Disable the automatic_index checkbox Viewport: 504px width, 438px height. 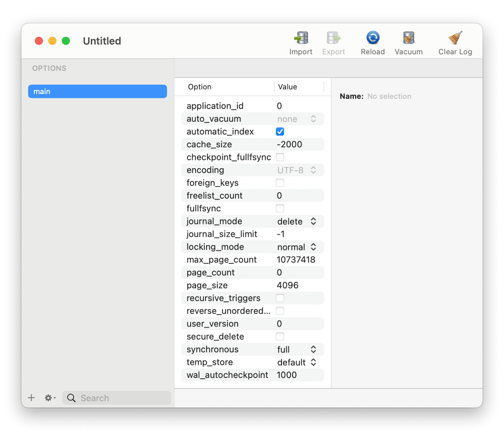coord(280,132)
